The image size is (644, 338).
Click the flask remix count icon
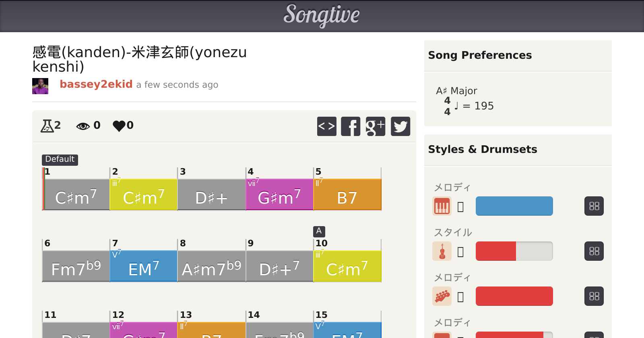(x=47, y=126)
